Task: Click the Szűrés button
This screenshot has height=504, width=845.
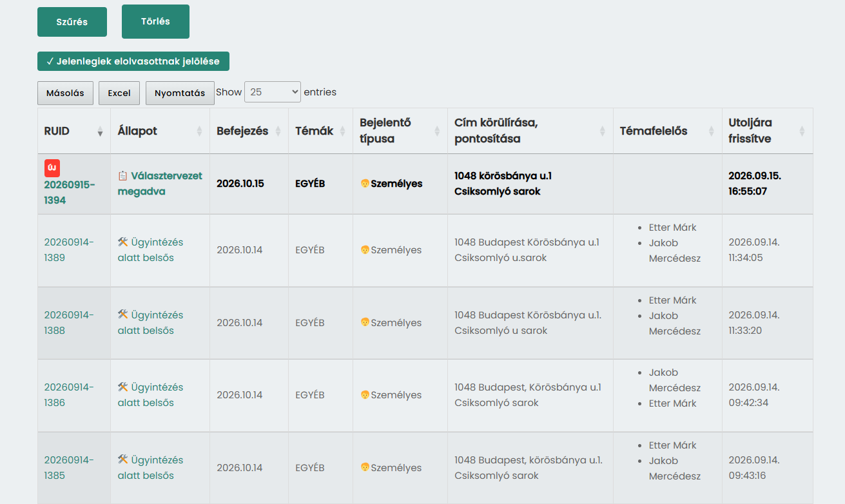Action: [72, 22]
